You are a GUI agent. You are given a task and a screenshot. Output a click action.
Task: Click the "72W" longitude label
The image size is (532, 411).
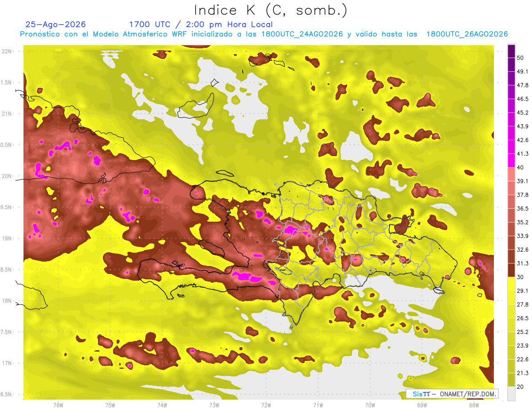[266, 405]
